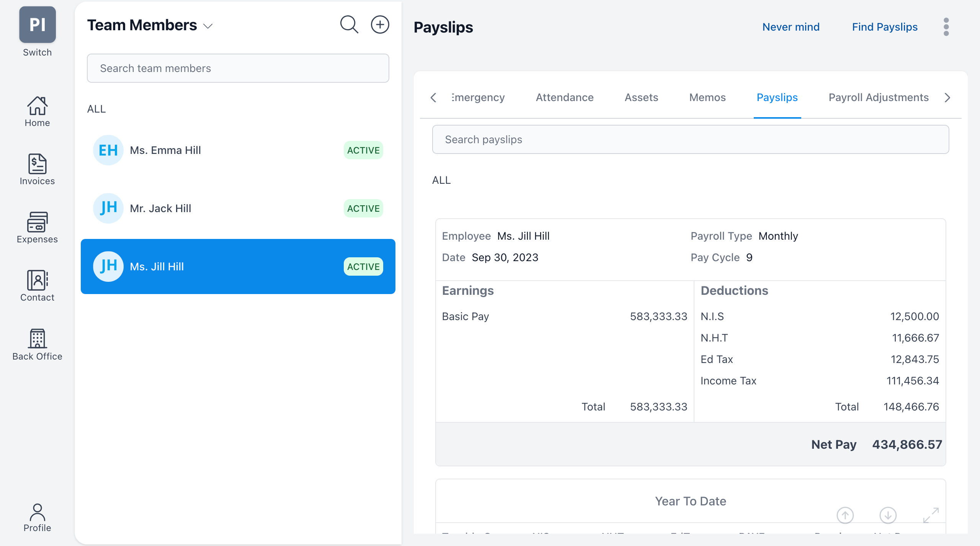980x546 pixels.
Task: Switch to the Attendance tab
Action: (565, 97)
